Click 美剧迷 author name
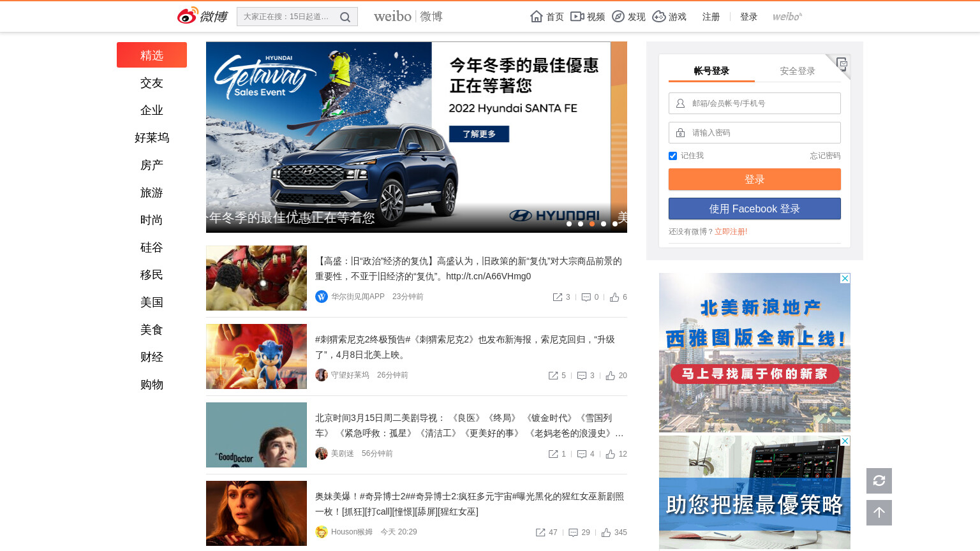 pos(343,453)
